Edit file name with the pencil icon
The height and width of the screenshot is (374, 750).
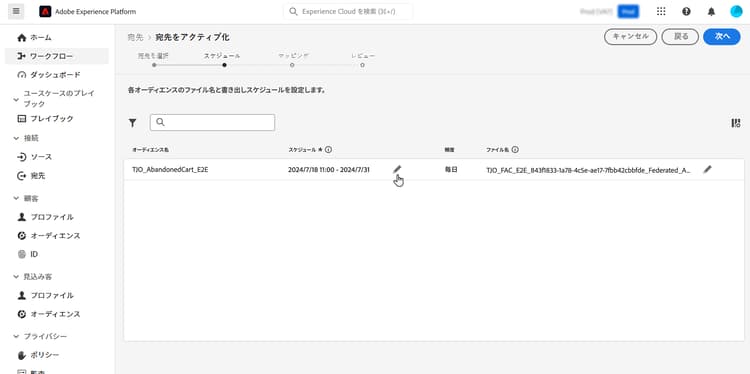point(707,169)
